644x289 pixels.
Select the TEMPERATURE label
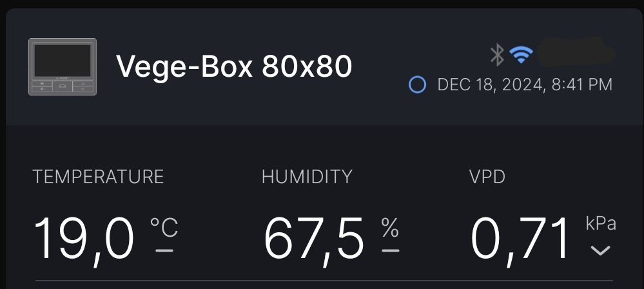tap(98, 176)
